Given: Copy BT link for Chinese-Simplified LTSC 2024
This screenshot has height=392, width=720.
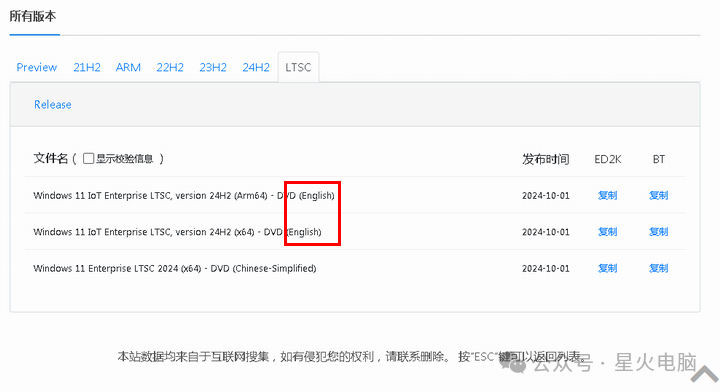Looking at the screenshot, I should tap(658, 268).
